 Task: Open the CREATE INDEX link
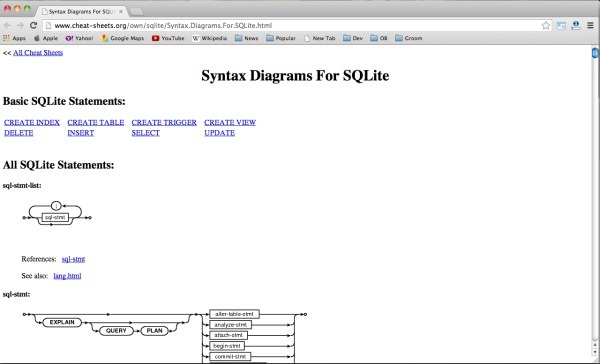point(32,122)
